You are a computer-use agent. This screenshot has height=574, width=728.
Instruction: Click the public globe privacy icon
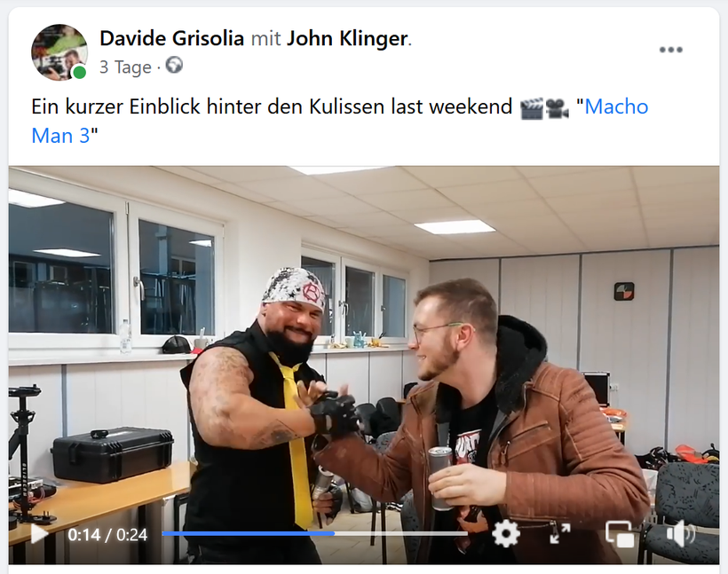(x=174, y=66)
